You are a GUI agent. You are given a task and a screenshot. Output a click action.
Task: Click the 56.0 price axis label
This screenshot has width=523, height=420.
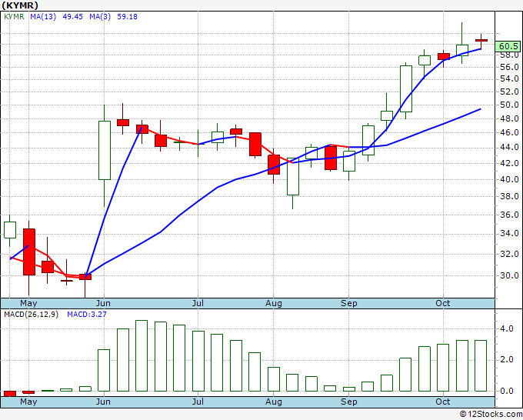[509, 67]
